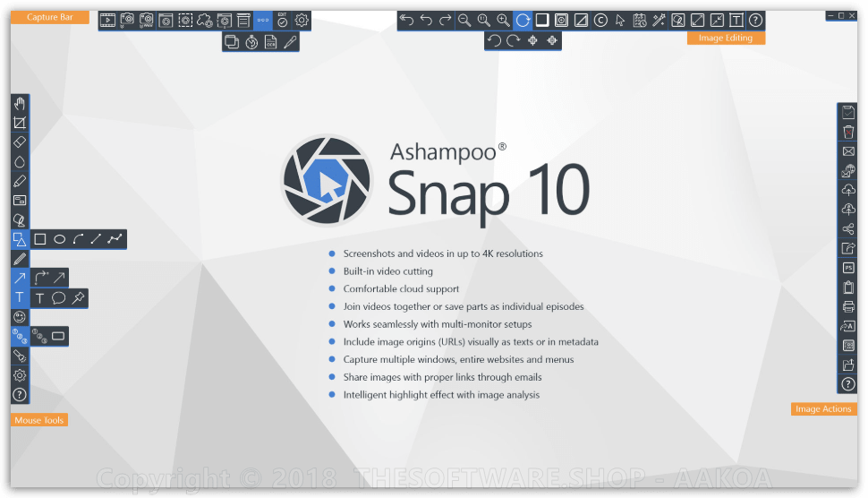Click the Image Editing label
Viewport: 868px width, 498px height.
click(x=726, y=38)
